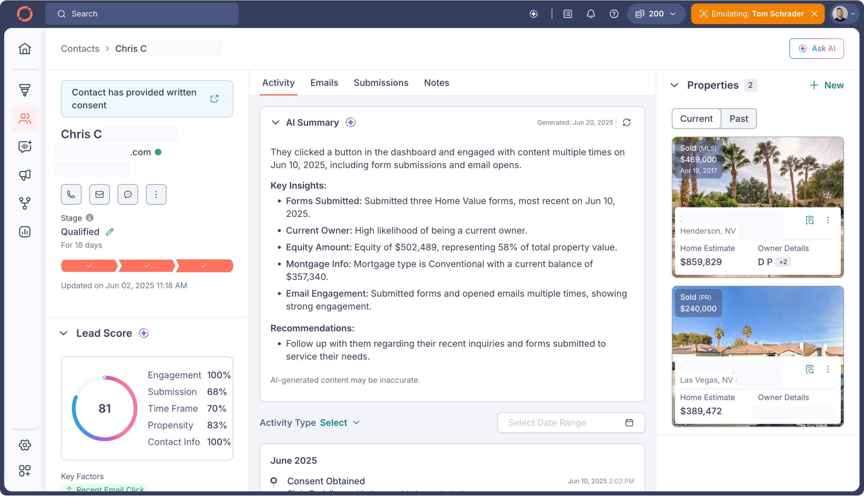Collapse the AI Summary section
This screenshot has width=864, height=504.
(x=275, y=123)
